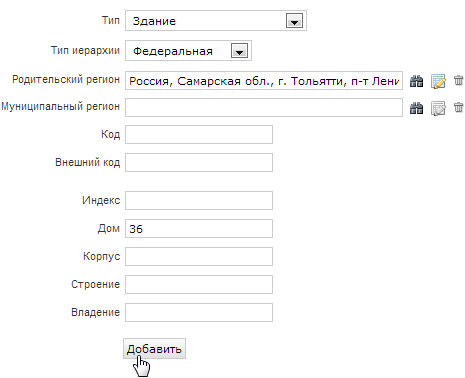Image resolution: width=465 pixels, height=378 pixels.
Task: Click into the Строение input field
Action: click(199, 284)
